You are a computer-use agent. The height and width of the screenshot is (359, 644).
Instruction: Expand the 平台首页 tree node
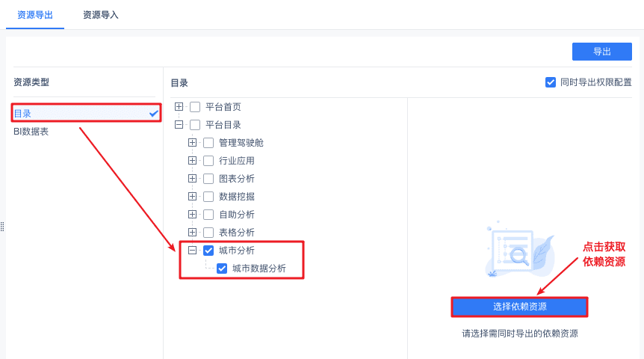179,107
